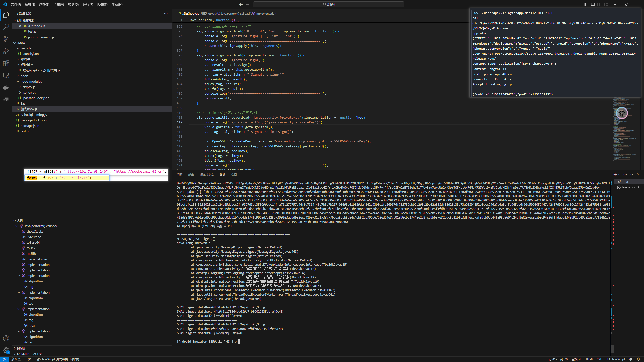The image size is (644, 362).
Task: Click CRLF line ending in status bar
Action: (600, 359)
